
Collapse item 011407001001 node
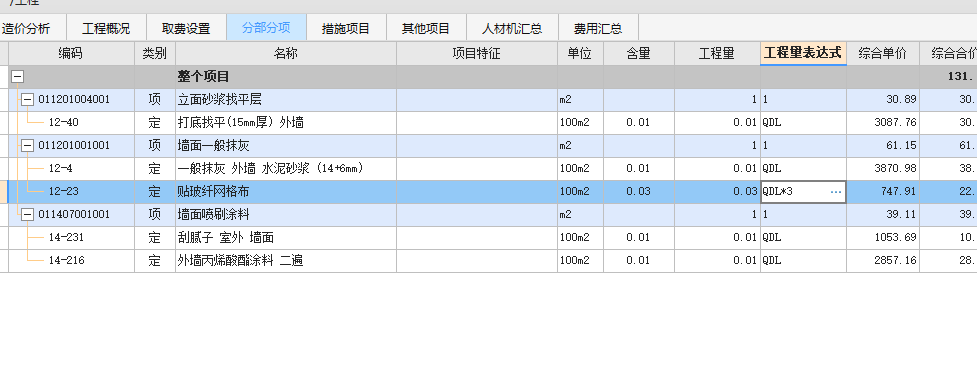pos(27,215)
